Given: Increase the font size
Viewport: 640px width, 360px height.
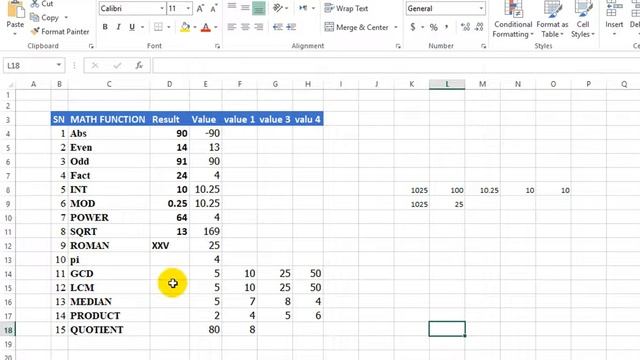Looking at the screenshot, I should coord(200,8).
